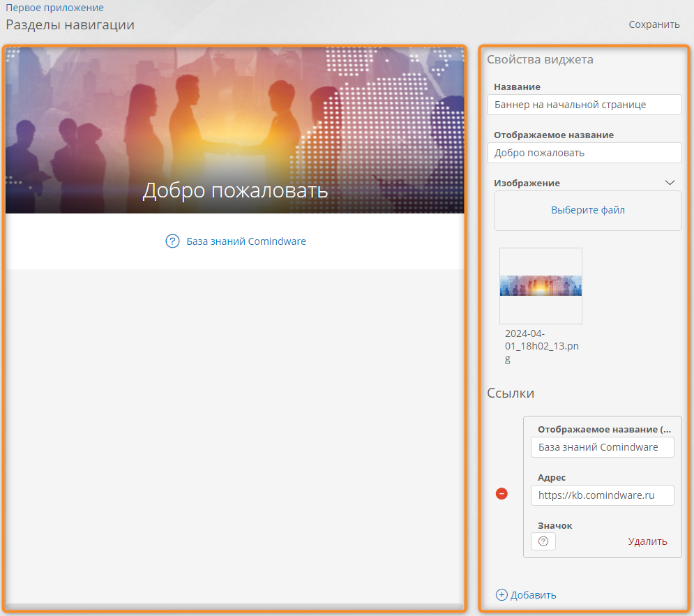Click the plus icon next to Добавить

click(x=501, y=595)
